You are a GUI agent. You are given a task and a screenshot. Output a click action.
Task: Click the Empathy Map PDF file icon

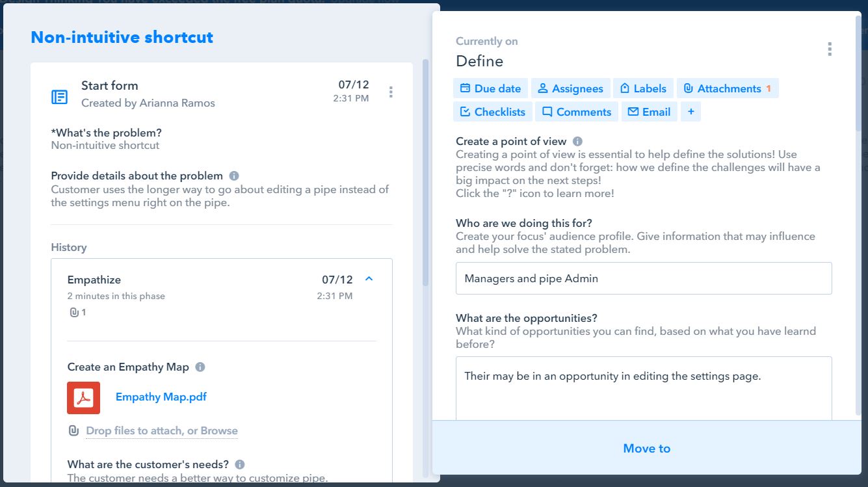pyautogui.click(x=83, y=397)
